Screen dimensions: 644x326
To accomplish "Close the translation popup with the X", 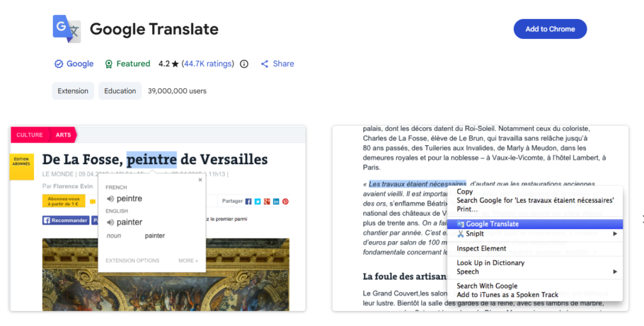I will (x=200, y=179).
